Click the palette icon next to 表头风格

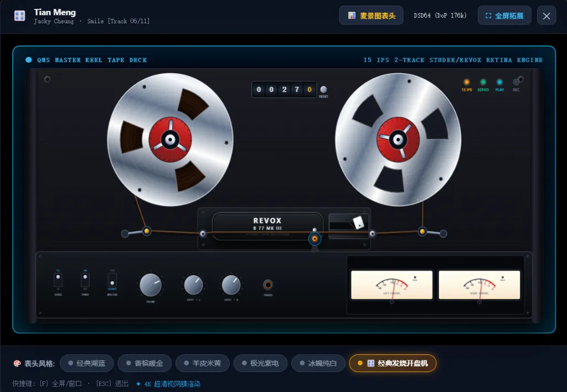[x=17, y=363]
